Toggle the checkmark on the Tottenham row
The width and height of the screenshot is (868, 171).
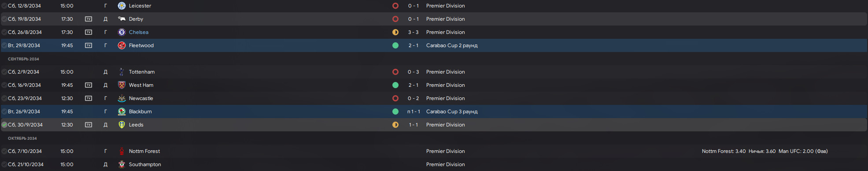4,72
